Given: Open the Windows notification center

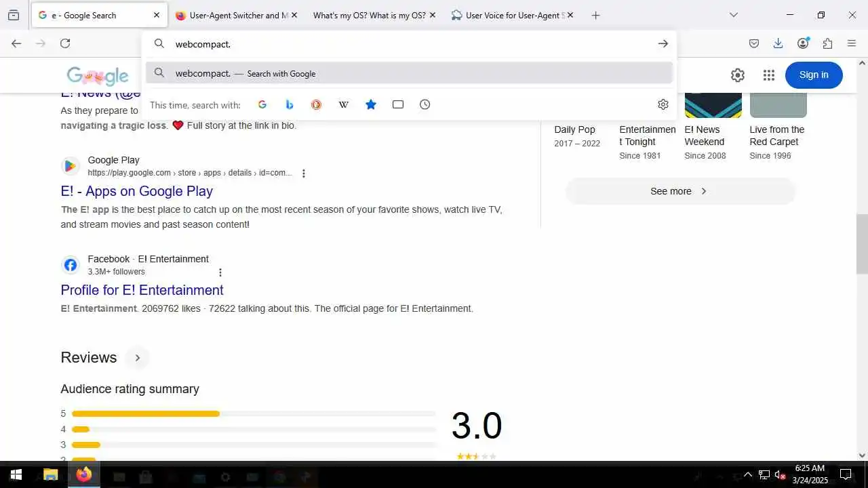Looking at the screenshot, I should click(x=846, y=475).
